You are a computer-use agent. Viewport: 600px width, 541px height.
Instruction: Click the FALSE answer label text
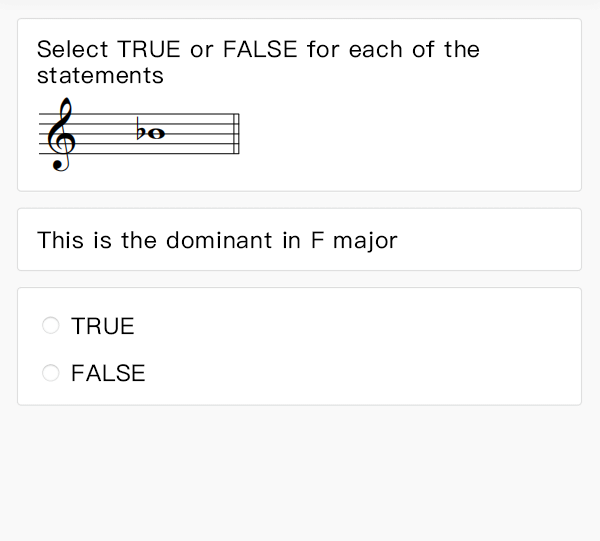click(x=108, y=373)
